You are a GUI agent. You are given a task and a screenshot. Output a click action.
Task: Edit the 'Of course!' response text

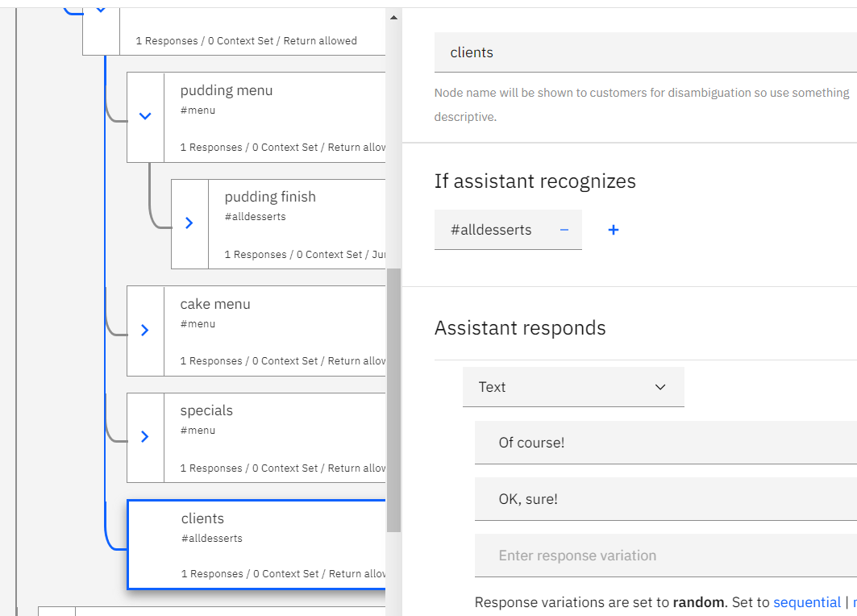665,443
